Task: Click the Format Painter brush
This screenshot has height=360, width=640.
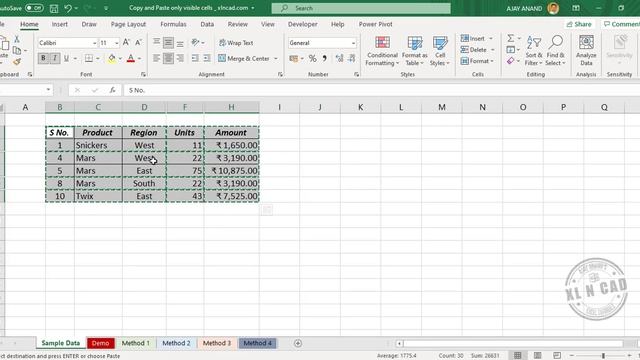Action: point(17,62)
